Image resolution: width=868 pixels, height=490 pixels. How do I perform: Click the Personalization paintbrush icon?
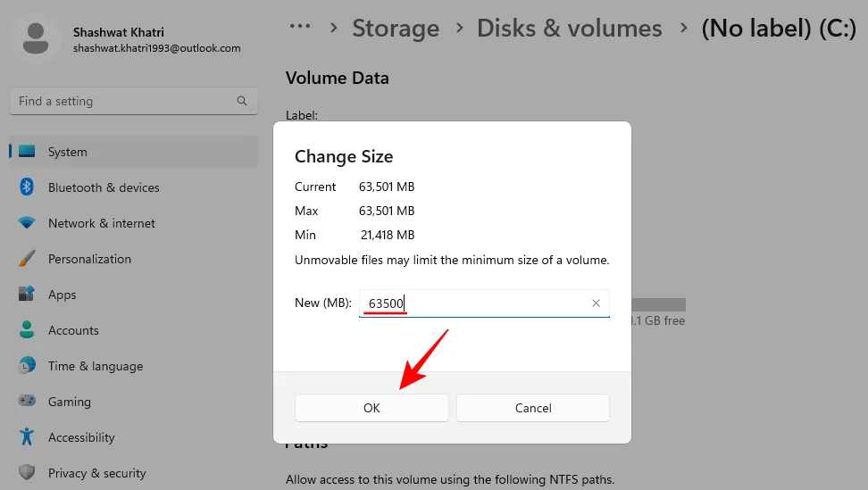[x=27, y=258]
